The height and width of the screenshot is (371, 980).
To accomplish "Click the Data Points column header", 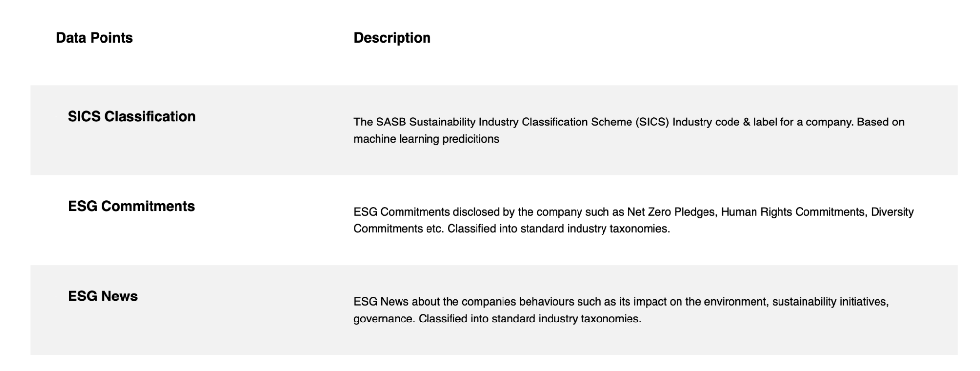I will (94, 38).
